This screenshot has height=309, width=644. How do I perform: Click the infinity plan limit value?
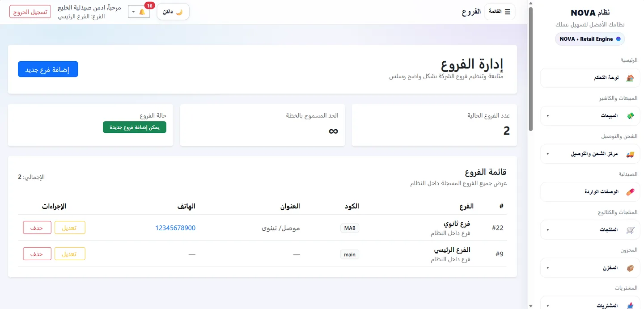click(x=333, y=131)
